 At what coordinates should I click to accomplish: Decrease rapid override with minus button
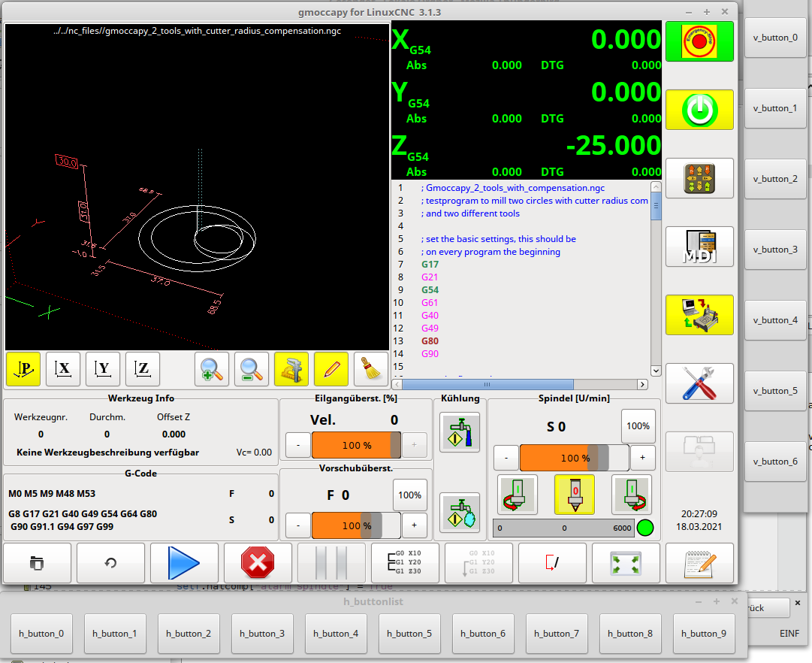pos(298,445)
